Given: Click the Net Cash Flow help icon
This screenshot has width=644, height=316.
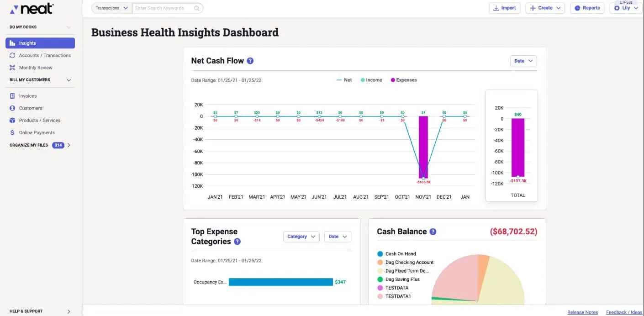Looking at the screenshot, I should 250,61.
